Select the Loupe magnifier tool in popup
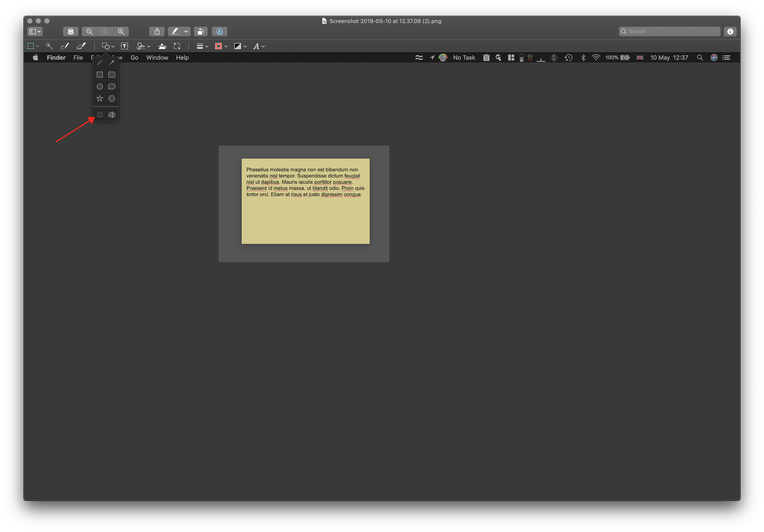 pos(112,115)
